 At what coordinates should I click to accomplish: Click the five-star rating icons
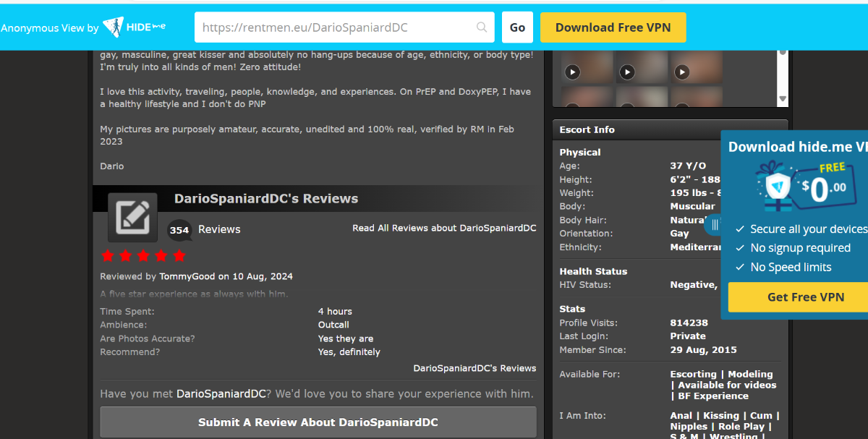[x=143, y=255]
